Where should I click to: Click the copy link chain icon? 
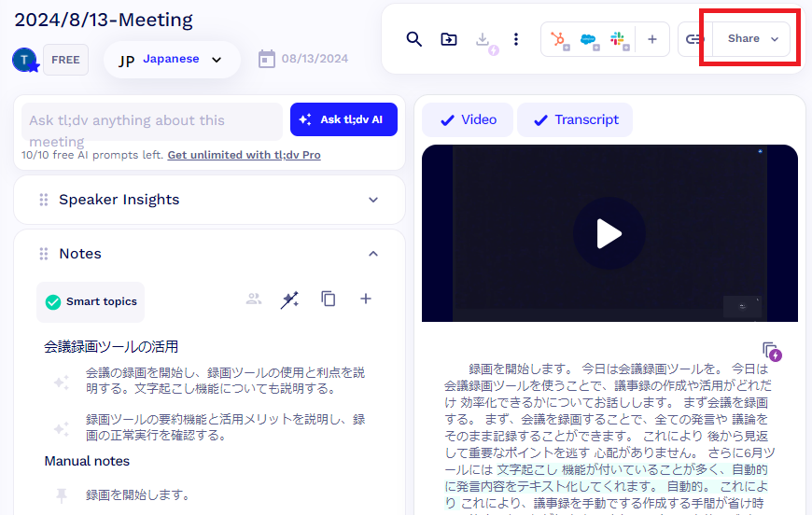[693, 39]
